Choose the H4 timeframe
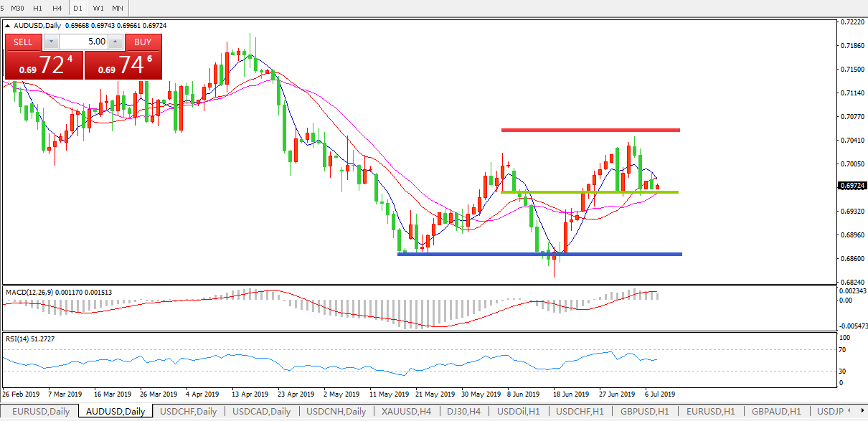This screenshot has width=868, height=421. pyautogui.click(x=57, y=7)
